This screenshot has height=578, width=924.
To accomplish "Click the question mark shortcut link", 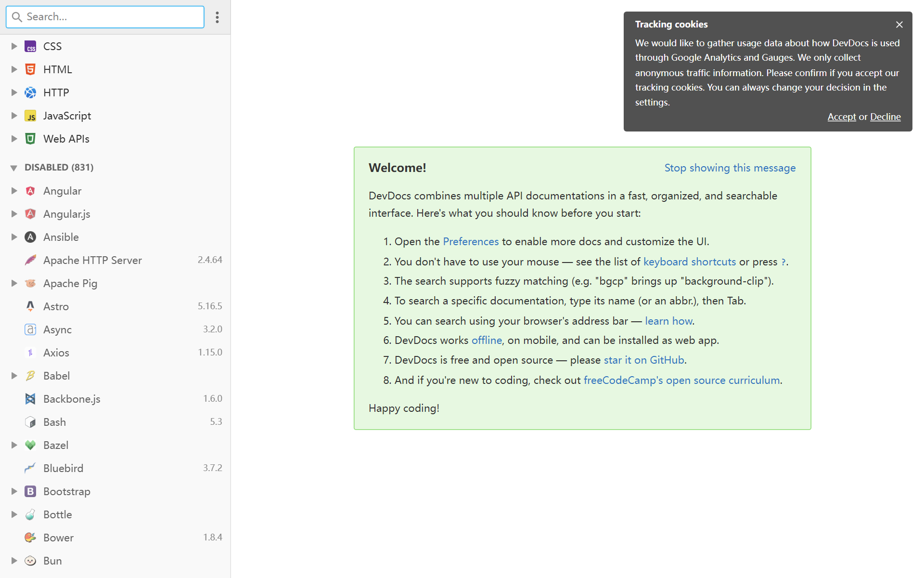I will tap(783, 262).
